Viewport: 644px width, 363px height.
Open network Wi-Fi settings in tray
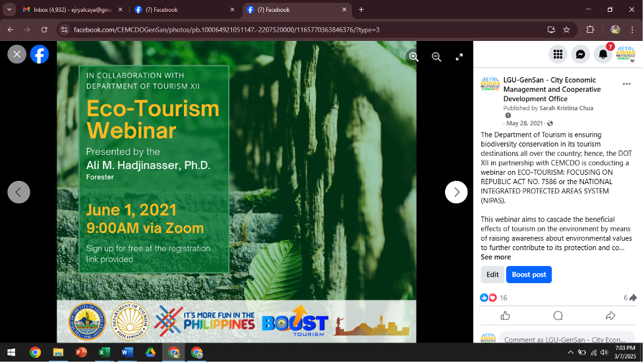click(x=593, y=352)
